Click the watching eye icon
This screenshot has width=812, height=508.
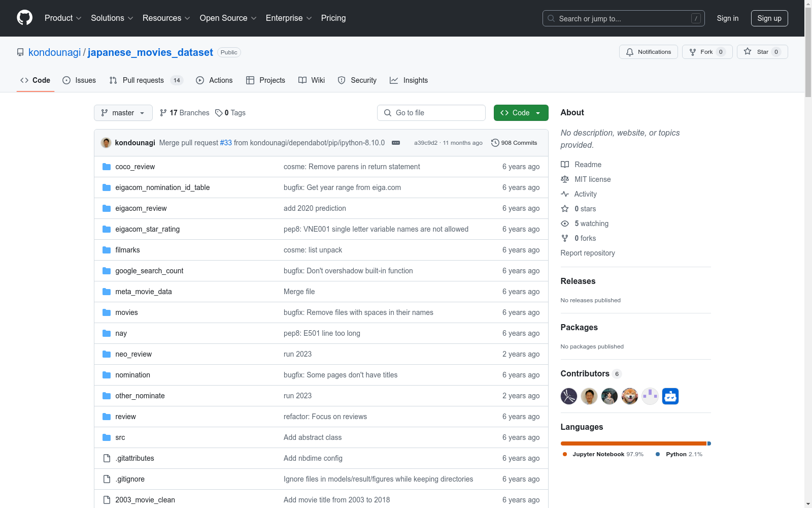click(x=565, y=224)
